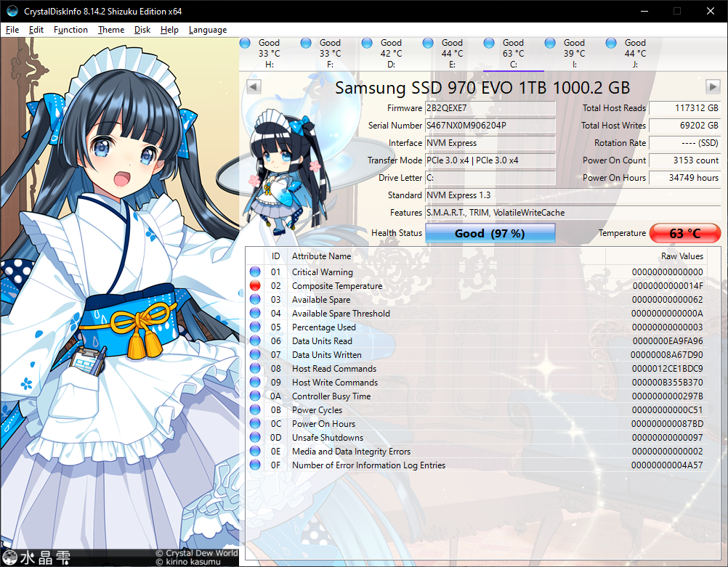The width and height of the screenshot is (728, 567).
Task: Open the Edit menu
Action: pos(36,30)
